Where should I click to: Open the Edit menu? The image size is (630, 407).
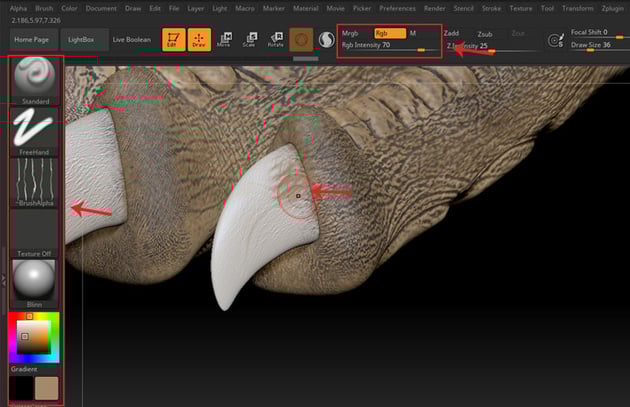(x=155, y=8)
